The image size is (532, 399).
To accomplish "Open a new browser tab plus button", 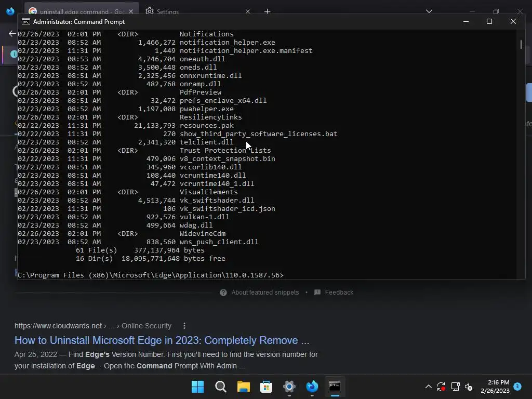I will tap(268, 11).
